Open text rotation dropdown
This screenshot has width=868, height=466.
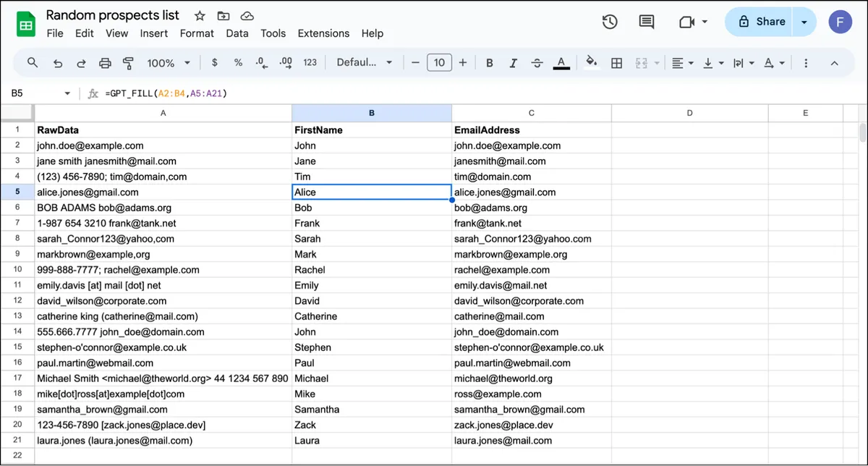coord(774,63)
